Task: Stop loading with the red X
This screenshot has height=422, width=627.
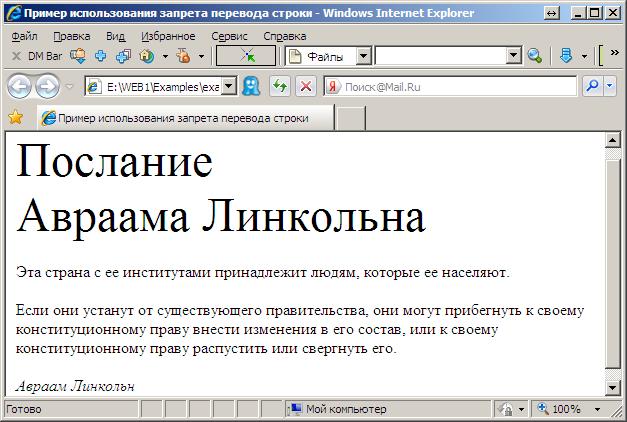Action: tap(306, 86)
